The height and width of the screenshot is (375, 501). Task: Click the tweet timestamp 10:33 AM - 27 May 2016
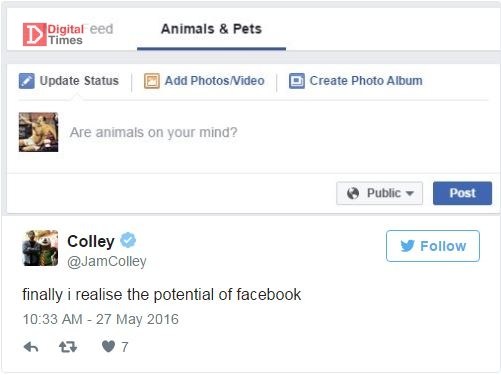pyautogui.click(x=101, y=319)
